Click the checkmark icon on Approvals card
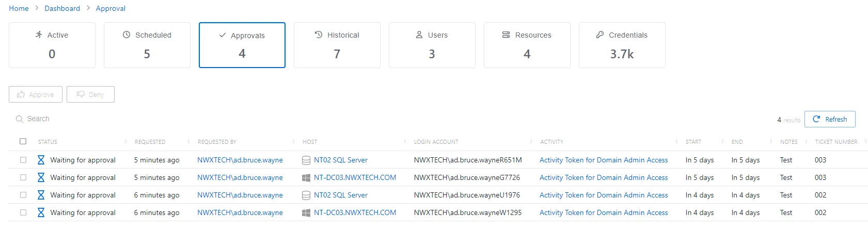Screen dimensions: 868x231 223,35
